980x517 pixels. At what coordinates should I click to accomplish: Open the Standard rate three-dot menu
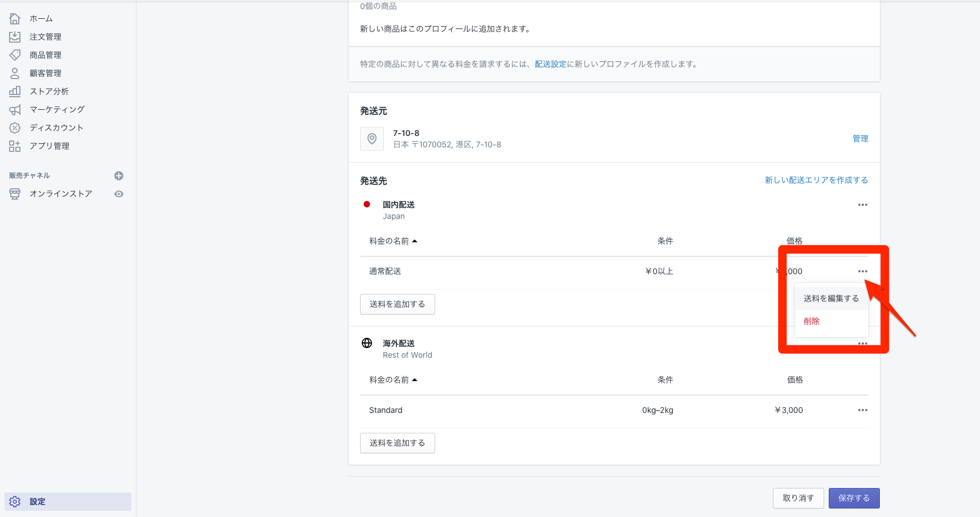[x=862, y=410]
